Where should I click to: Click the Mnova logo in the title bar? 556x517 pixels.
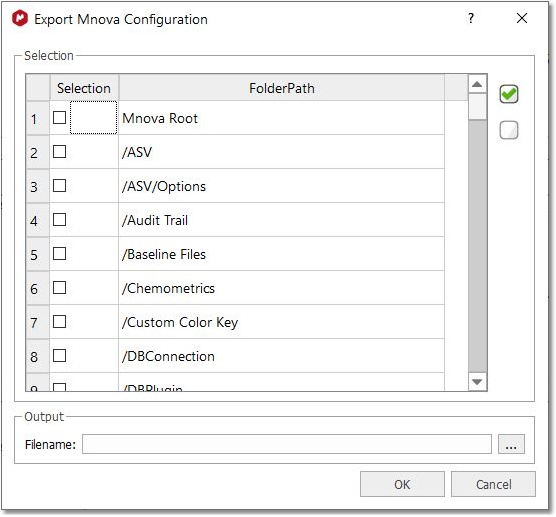pyautogui.click(x=20, y=18)
